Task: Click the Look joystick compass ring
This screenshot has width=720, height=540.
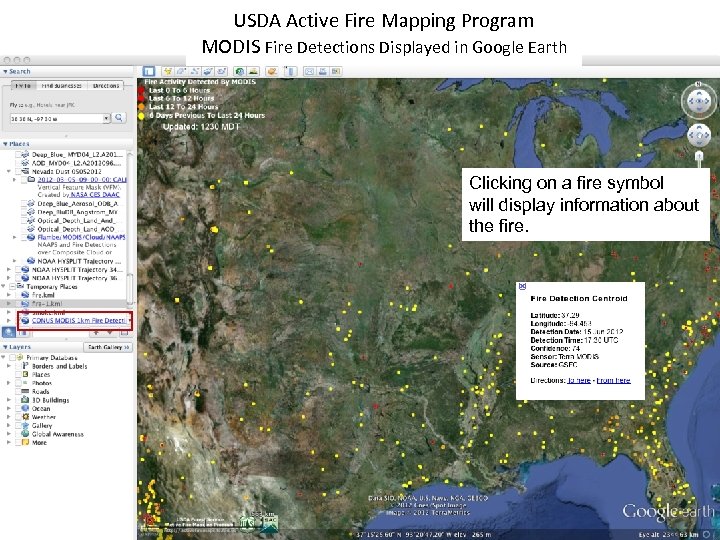Action: [698, 101]
